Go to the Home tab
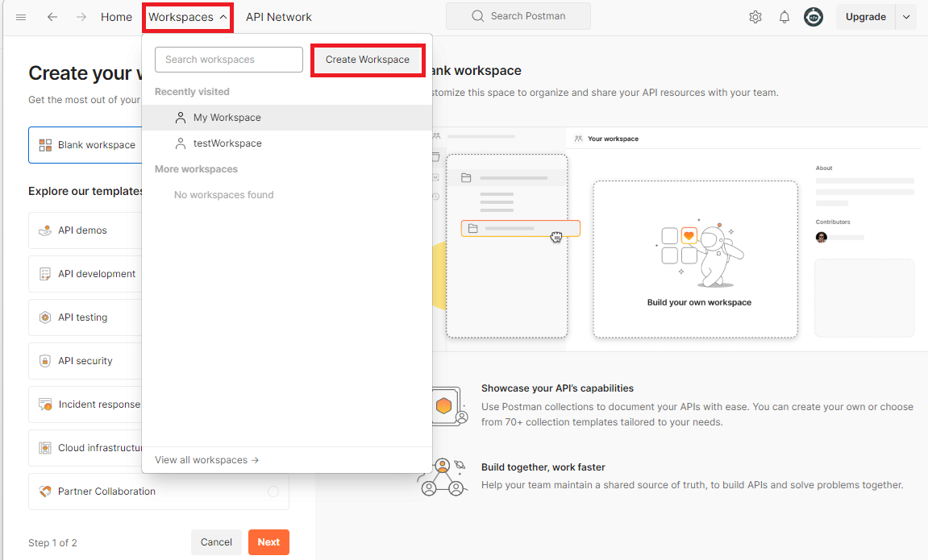Screen dimensions: 928x560 coord(116,17)
